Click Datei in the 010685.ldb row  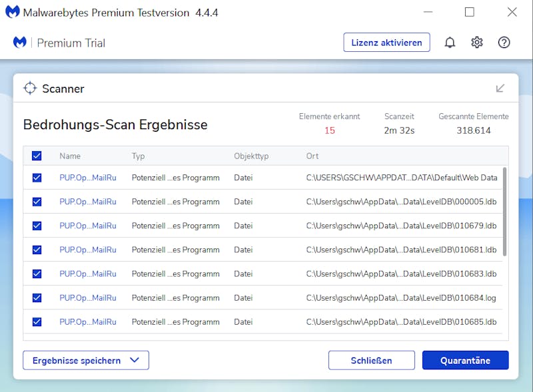243,322
